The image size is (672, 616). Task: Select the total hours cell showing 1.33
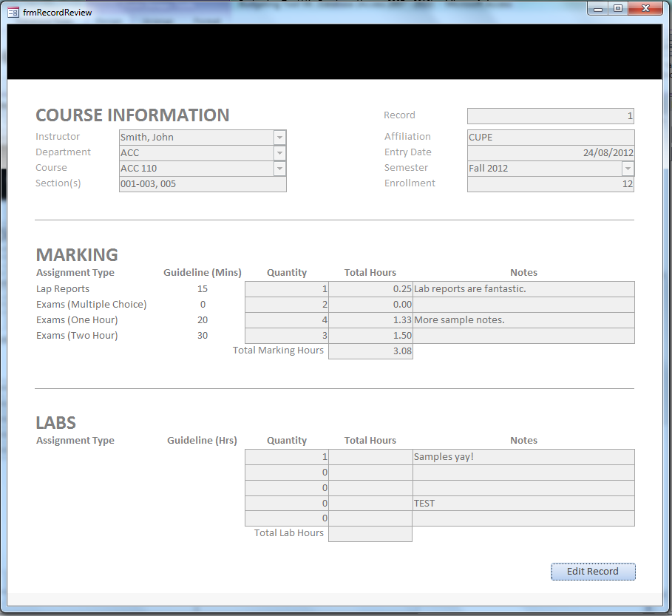pos(370,319)
